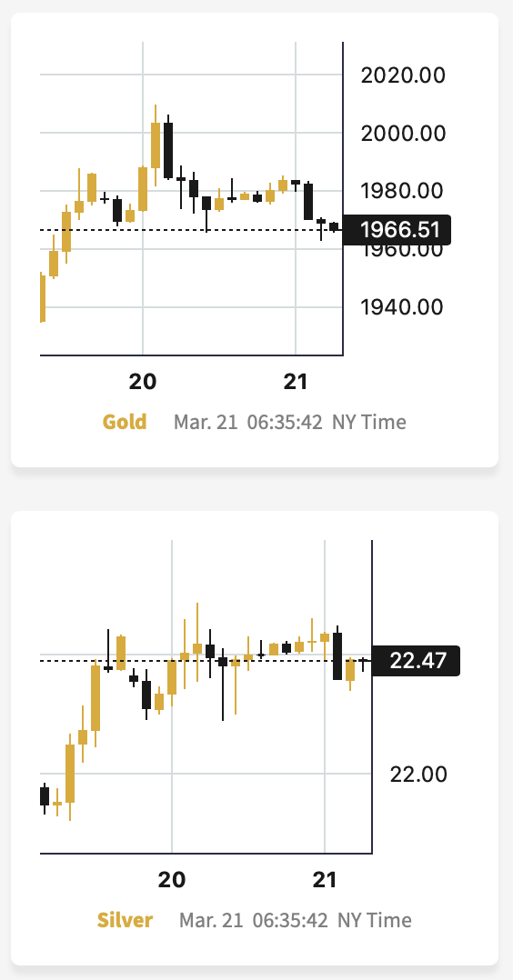Open the Silver chart title link

pyautogui.click(x=126, y=920)
